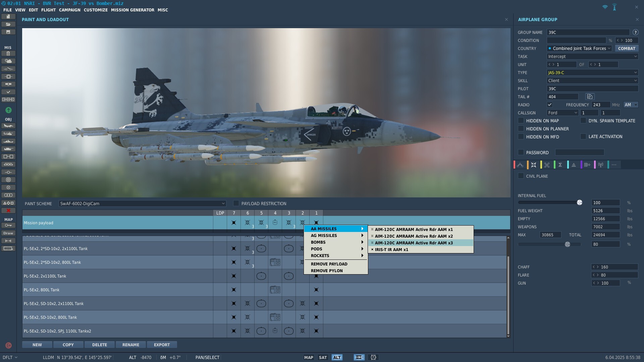The image size is (644, 362).
Task: Open the weather settings cloud icon
Action: (x=8, y=61)
